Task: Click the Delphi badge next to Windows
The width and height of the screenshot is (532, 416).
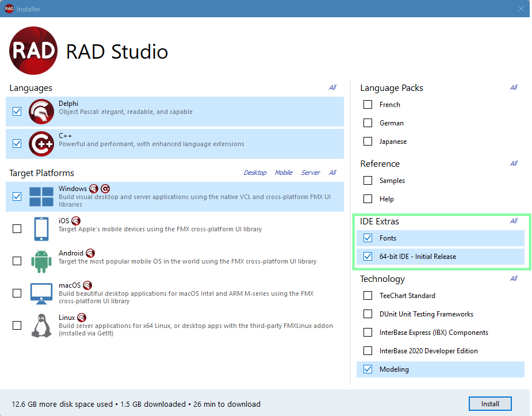Action: pyautogui.click(x=94, y=189)
